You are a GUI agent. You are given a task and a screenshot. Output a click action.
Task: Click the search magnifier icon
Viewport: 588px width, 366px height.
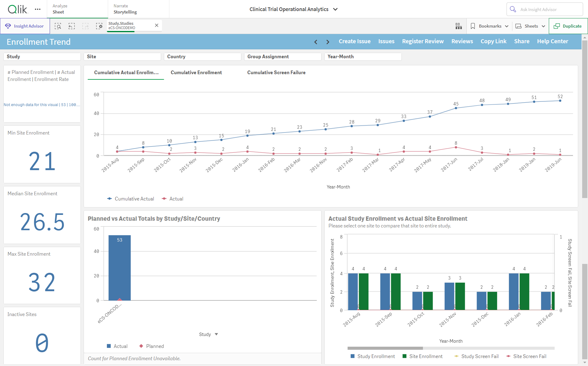[x=513, y=9]
